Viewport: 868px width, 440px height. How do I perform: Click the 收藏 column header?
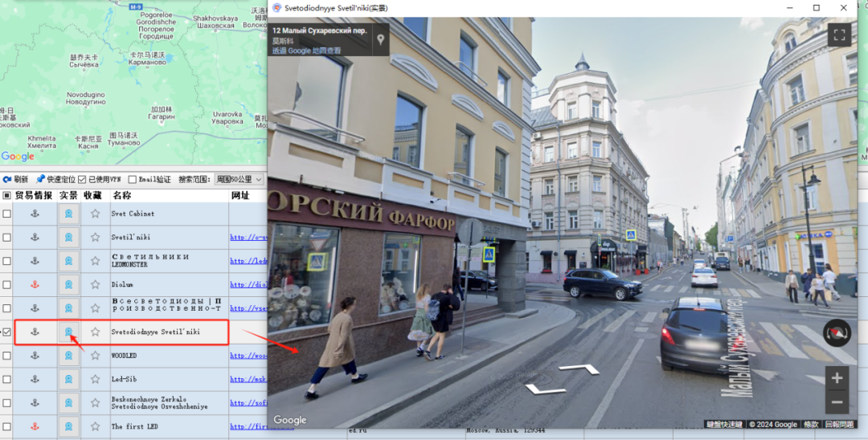click(95, 195)
